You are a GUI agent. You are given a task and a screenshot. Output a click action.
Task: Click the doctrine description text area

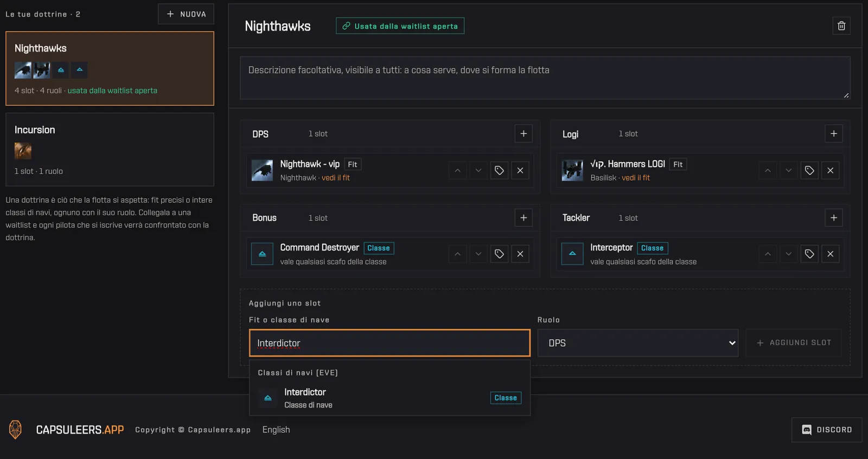545,78
